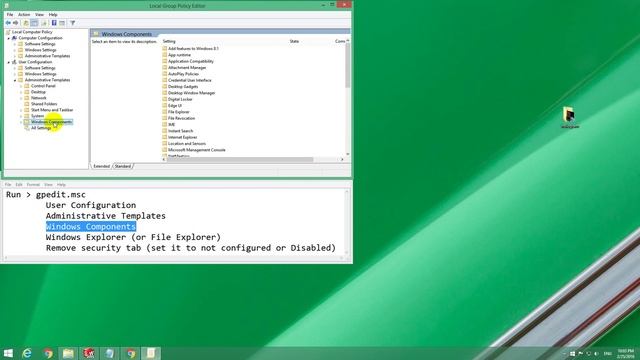This screenshot has width=640, height=360.
Task: Click the folder icon next to Edge UI
Action: click(x=165, y=105)
